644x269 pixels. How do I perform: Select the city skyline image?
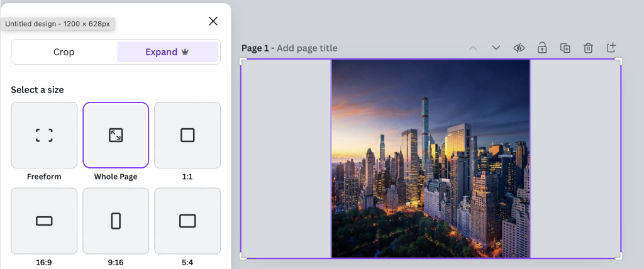tap(431, 158)
